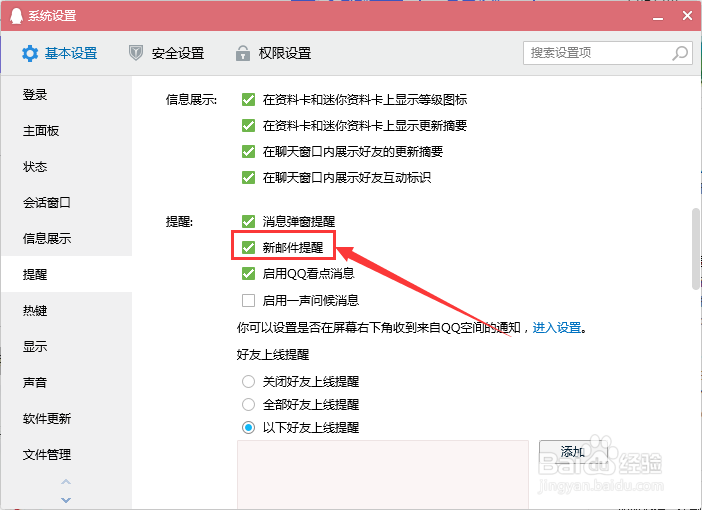This screenshot has height=510, width=702.
Task: Go to 会话窗口 in the sidebar
Action: pos(66,202)
